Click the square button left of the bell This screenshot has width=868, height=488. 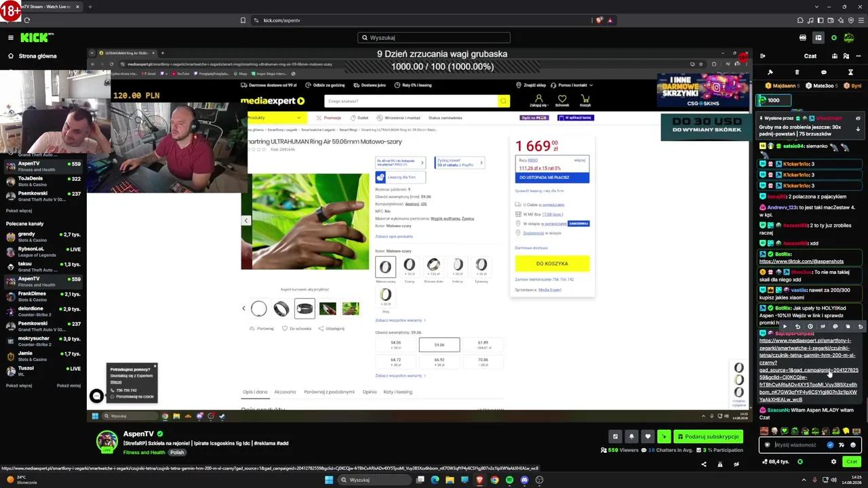[615, 436]
